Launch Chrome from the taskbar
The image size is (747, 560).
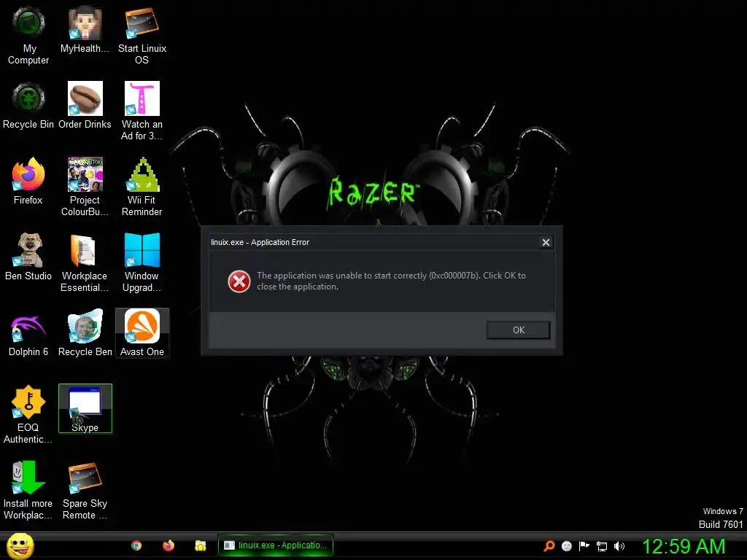(136, 545)
